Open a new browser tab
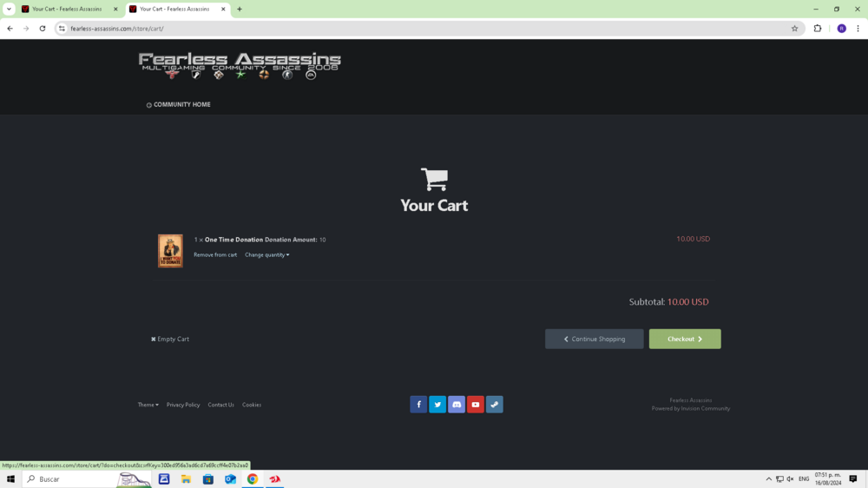 240,9
